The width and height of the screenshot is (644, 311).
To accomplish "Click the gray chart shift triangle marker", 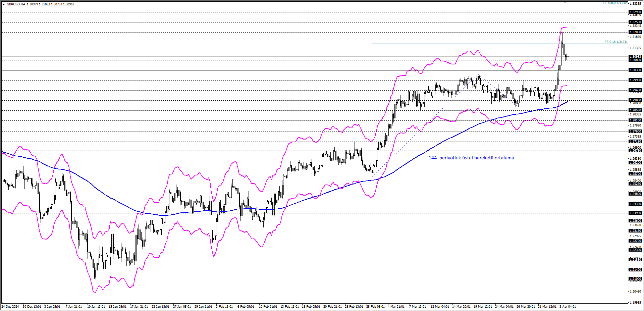I will coord(565,2).
